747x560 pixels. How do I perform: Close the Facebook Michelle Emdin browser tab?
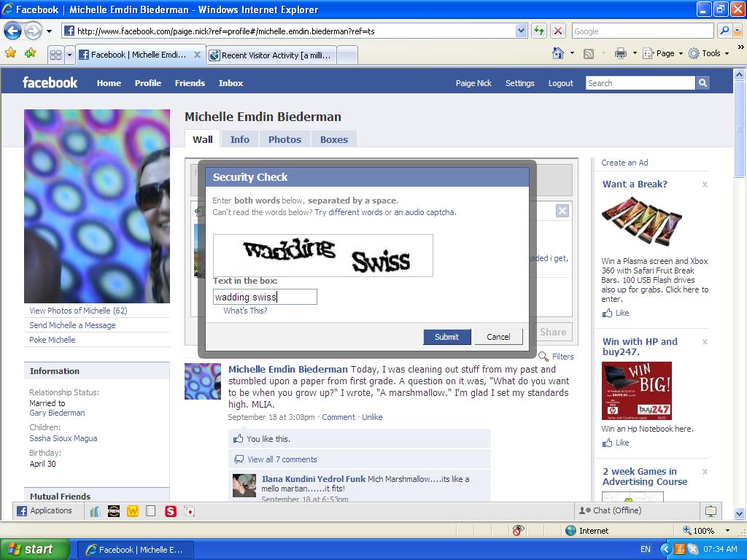pyautogui.click(x=197, y=55)
